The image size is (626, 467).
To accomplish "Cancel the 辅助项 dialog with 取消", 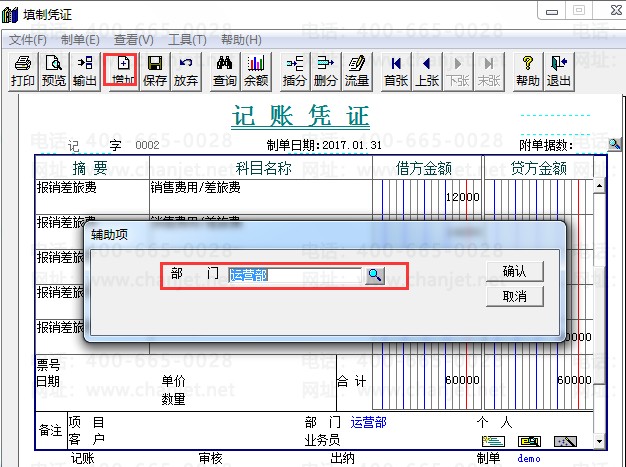I will coord(515,297).
